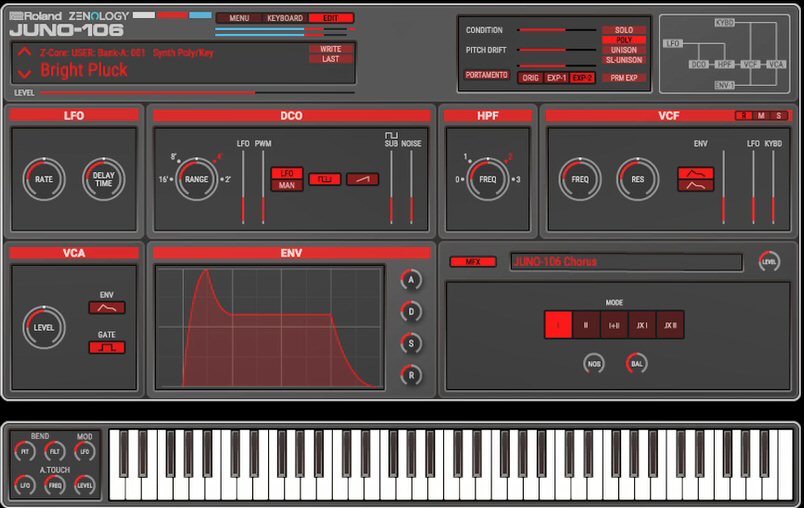Enable the PORTAMENTO button
The image size is (804, 508).
[486, 75]
